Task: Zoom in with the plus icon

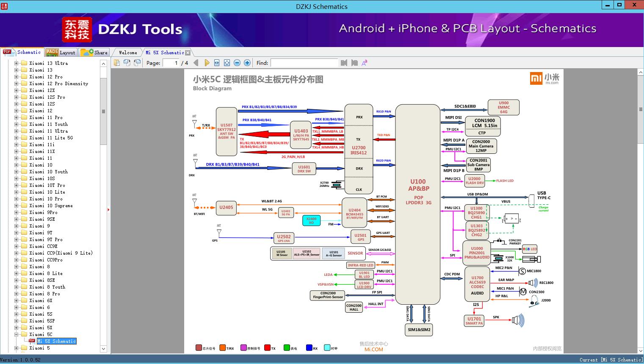Action: click(x=247, y=63)
